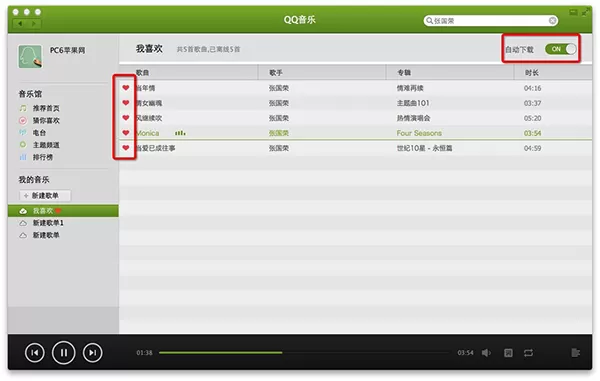600x381 pixels.
Task: Toggle the 自动下载 ON switch
Action: click(x=561, y=49)
